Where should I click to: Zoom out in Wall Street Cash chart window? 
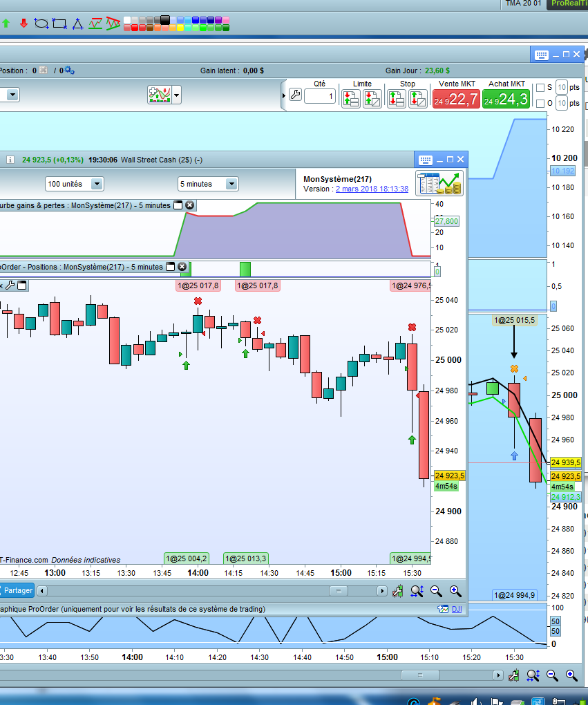(436, 591)
